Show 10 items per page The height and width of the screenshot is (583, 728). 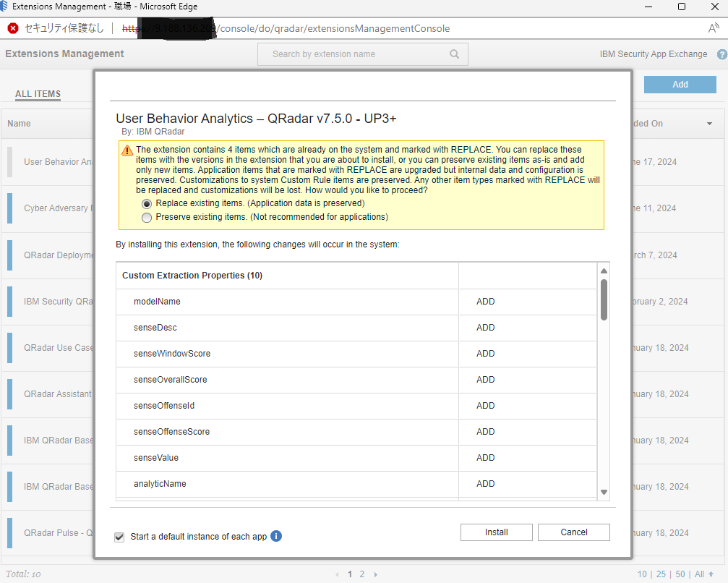point(642,574)
